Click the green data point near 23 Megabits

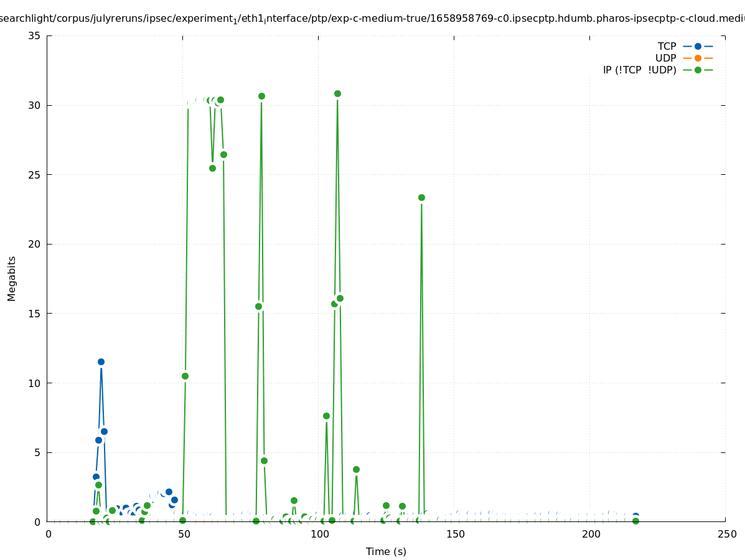click(421, 197)
